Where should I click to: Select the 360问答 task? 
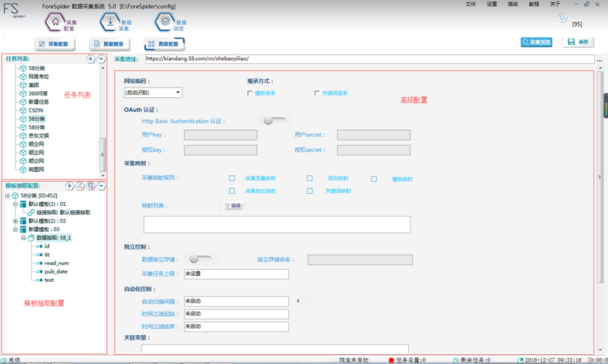pyautogui.click(x=38, y=93)
